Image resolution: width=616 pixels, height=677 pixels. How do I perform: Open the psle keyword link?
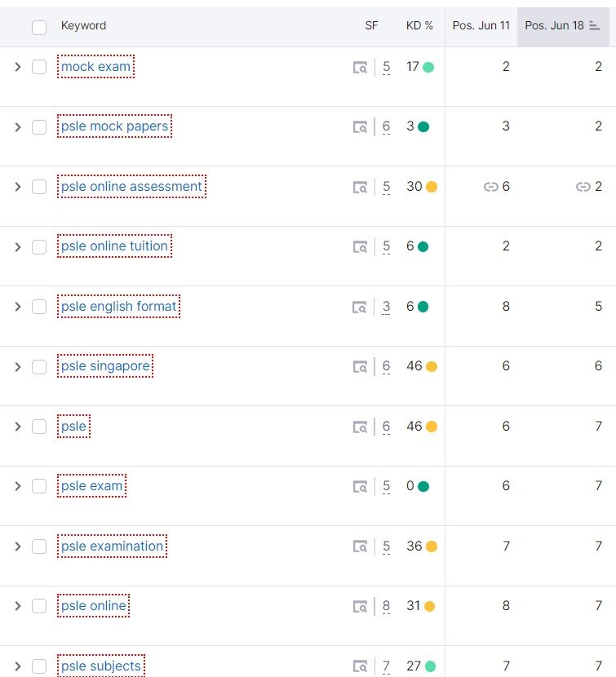click(74, 426)
